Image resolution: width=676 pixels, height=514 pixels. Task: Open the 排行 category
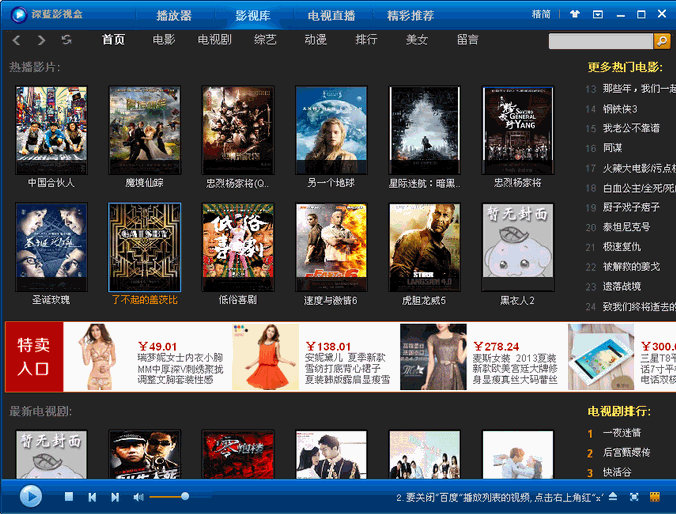[x=366, y=40]
